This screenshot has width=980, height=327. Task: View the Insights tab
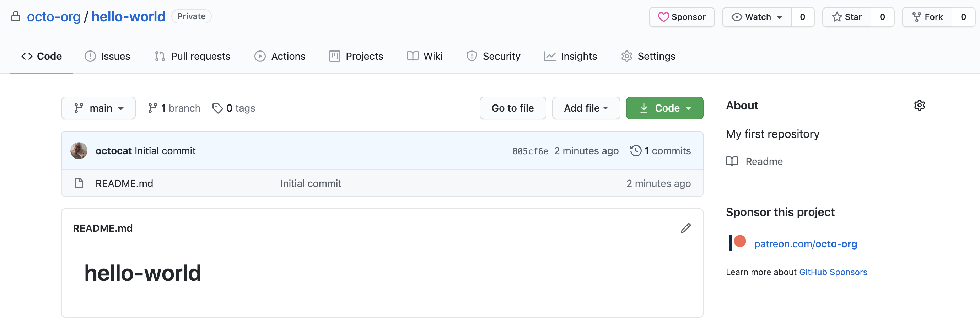click(x=570, y=57)
